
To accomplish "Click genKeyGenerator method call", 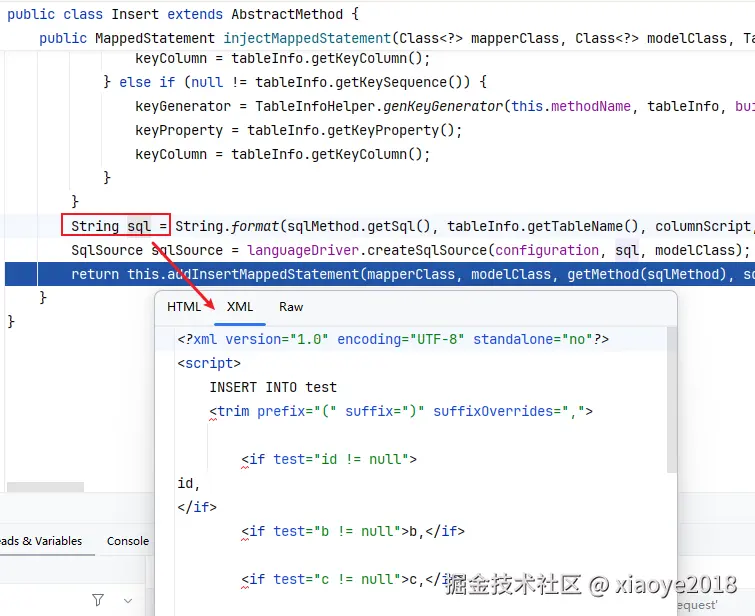I will 443,106.
